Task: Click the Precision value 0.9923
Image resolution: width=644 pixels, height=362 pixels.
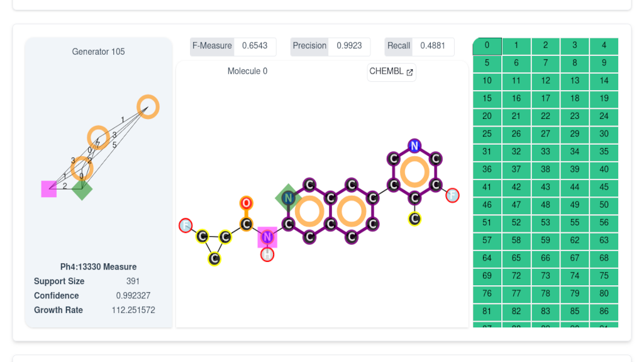Action: click(349, 46)
